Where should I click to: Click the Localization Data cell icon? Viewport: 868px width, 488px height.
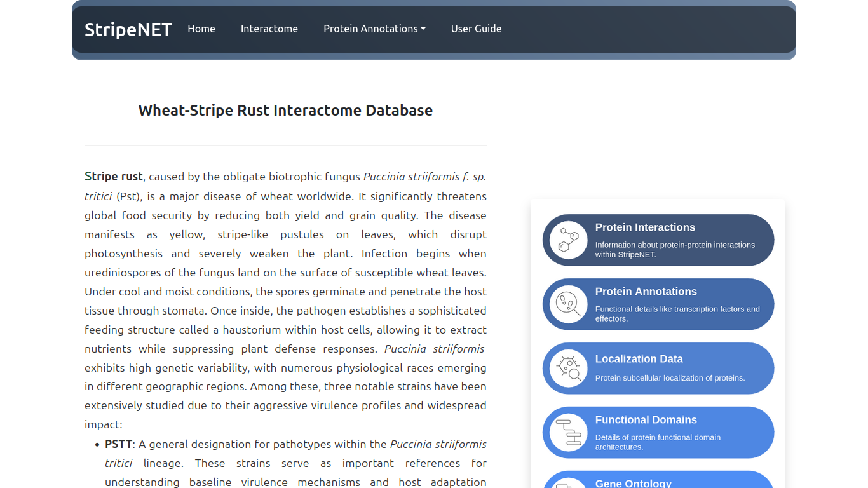(x=568, y=369)
